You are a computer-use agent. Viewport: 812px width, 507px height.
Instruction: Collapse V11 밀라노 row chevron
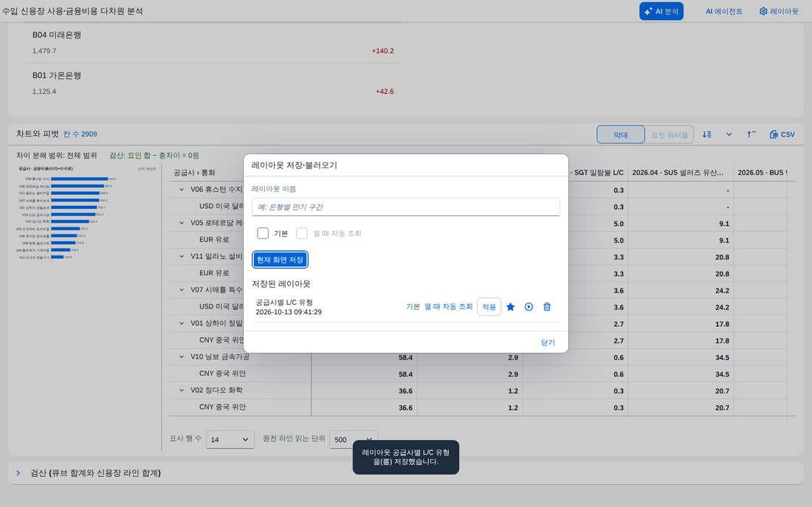182,256
